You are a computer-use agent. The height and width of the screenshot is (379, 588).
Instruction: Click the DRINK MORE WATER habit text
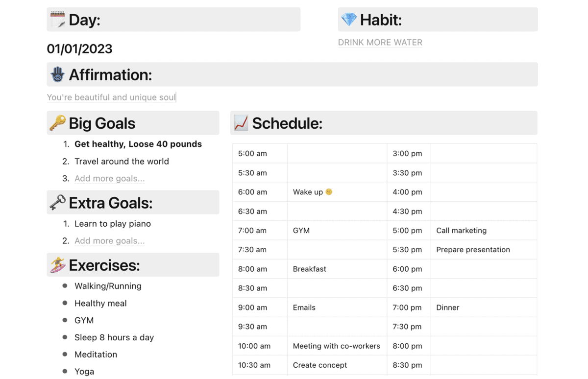point(380,43)
